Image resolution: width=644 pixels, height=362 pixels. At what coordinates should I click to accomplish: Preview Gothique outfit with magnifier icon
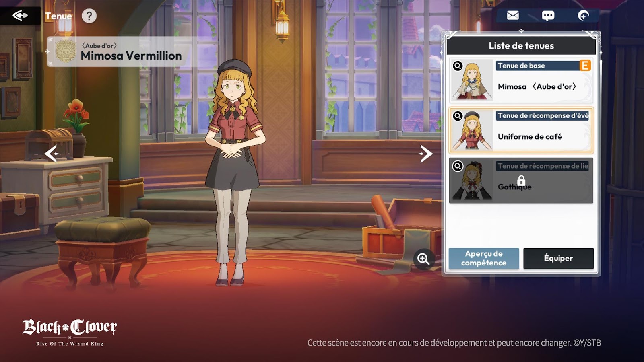click(x=458, y=166)
